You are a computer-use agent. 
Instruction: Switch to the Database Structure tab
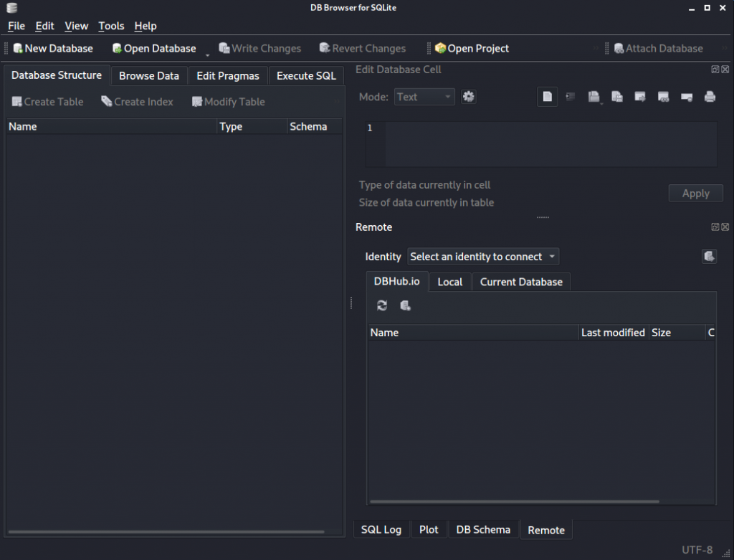[x=57, y=75]
